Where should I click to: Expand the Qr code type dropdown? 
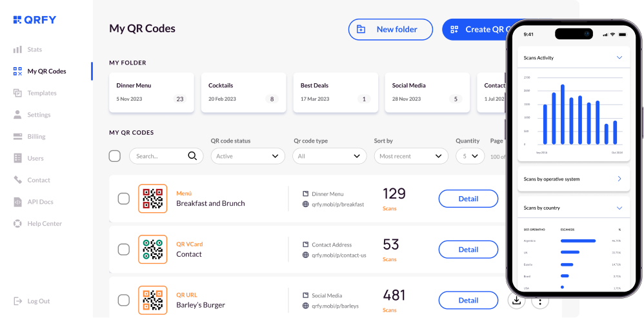tap(329, 156)
